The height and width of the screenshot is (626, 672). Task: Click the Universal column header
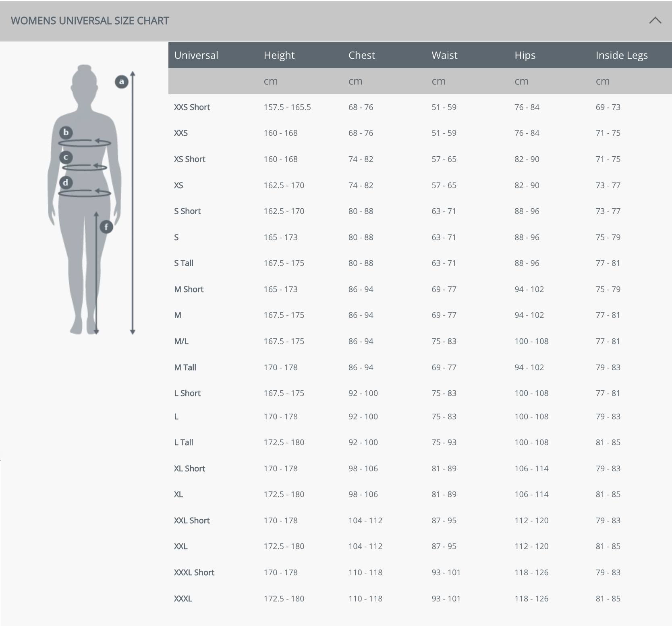pos(196,55)
